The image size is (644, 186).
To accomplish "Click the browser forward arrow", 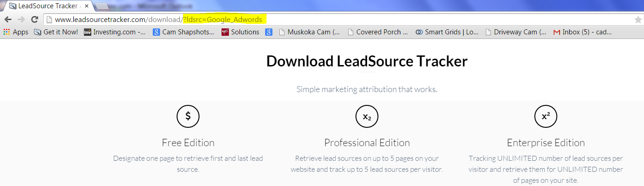I will (21, 20).
